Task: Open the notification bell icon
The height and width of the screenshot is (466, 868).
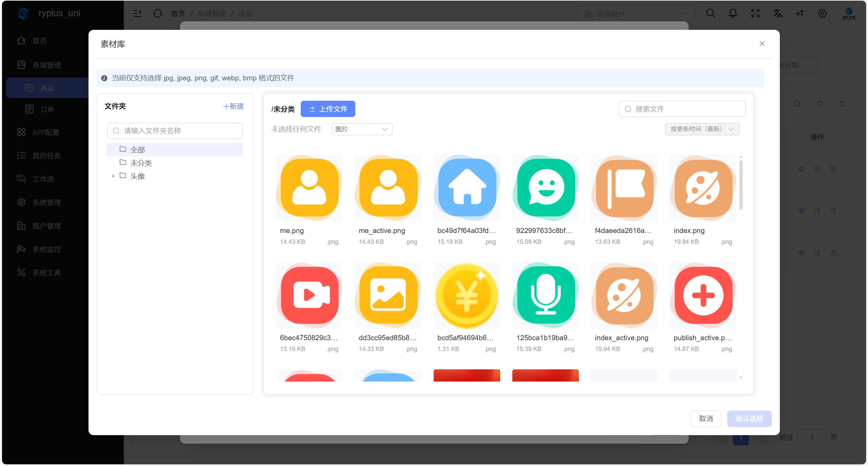Action: click(x=733, y=14)
